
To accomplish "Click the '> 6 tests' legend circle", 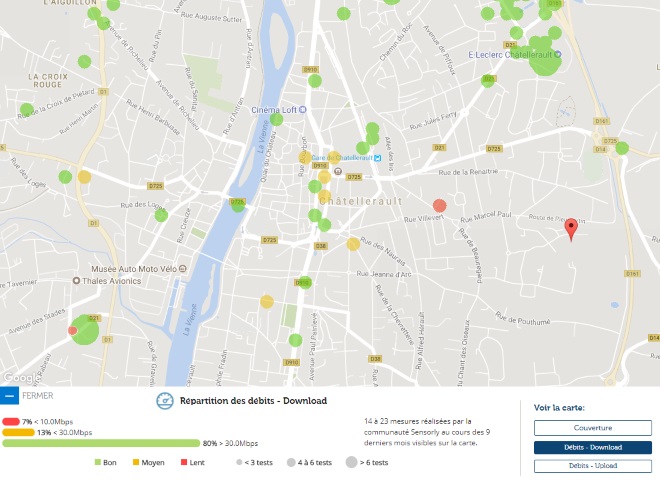I will (351, 462).
